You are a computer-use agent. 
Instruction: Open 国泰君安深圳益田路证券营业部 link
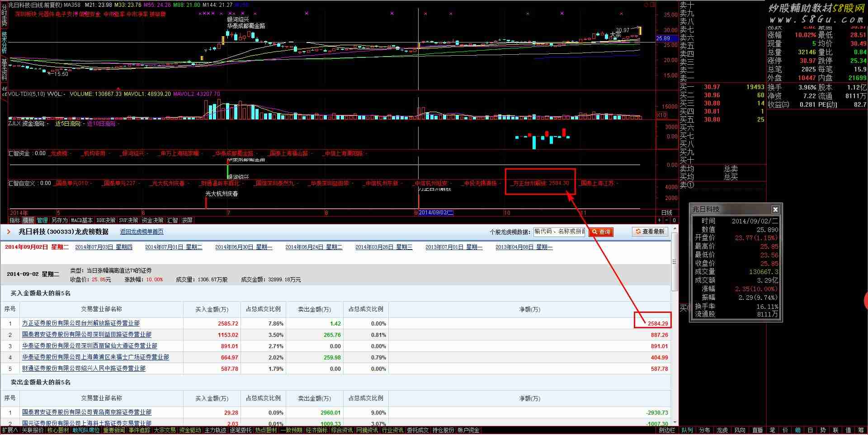coord(87,335)
